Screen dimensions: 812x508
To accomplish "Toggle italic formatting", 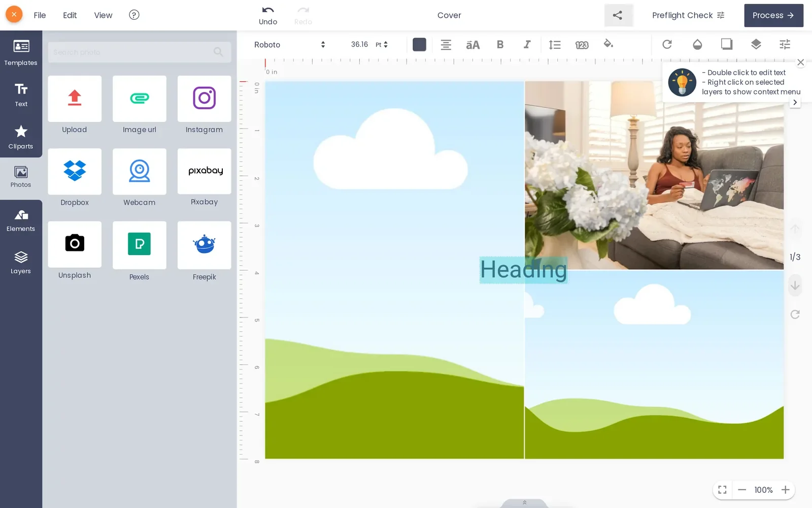I will [x=527, y=45].
